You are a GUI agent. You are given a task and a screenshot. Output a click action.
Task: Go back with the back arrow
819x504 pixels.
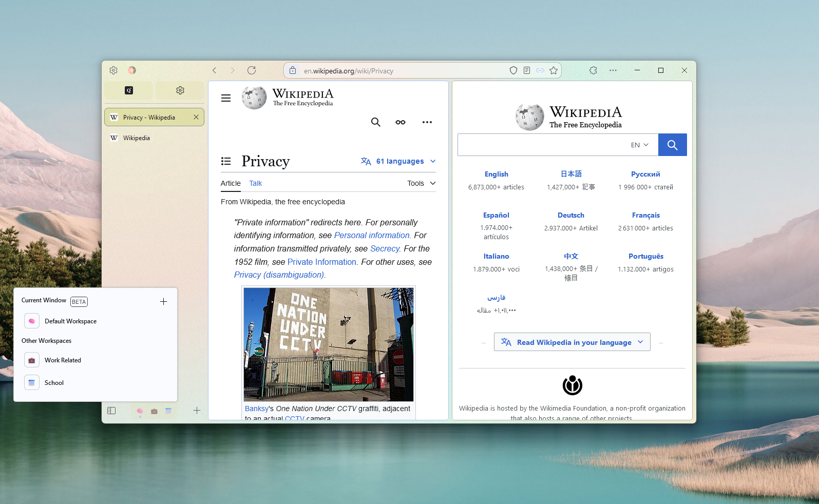(x=215, y=70)
